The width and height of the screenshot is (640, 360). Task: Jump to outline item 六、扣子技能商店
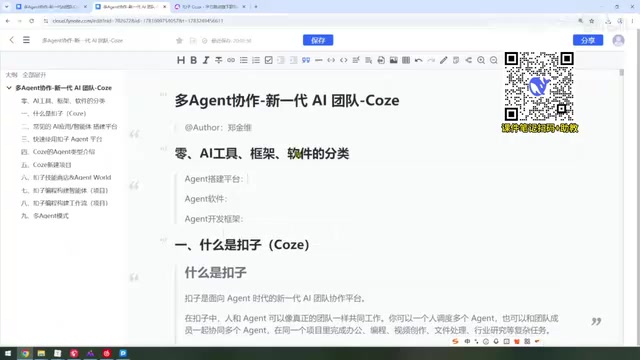(x=66, y=178)
